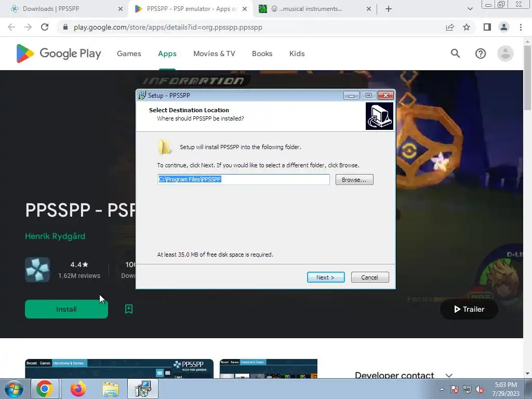Open the Apps tab in Google Play
The width and height of the screenshot is (532, 399).
pyautogui.click(x=167, y=54)
